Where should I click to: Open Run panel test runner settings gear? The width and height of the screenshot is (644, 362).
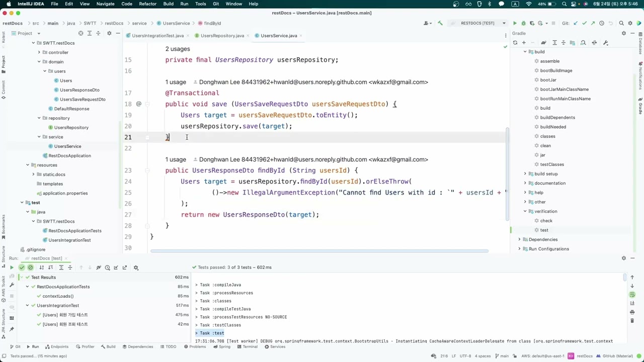(136, 267)
